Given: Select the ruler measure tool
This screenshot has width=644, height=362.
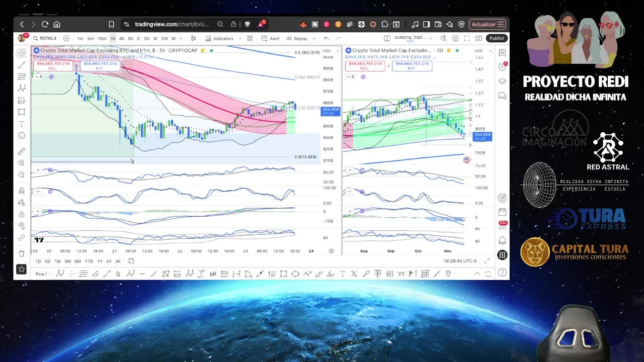Looking at the screenshot, I should [22, 151].
